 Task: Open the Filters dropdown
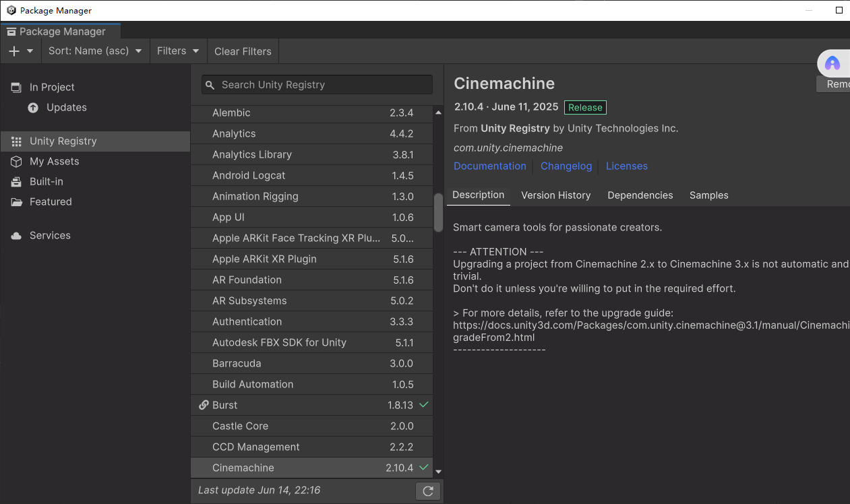(x=178, y=51)
